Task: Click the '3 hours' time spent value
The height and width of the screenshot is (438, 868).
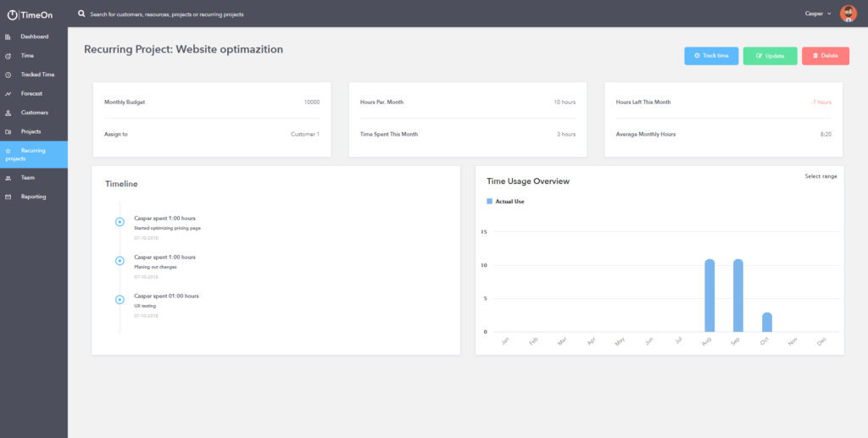Action: [566, 135]
